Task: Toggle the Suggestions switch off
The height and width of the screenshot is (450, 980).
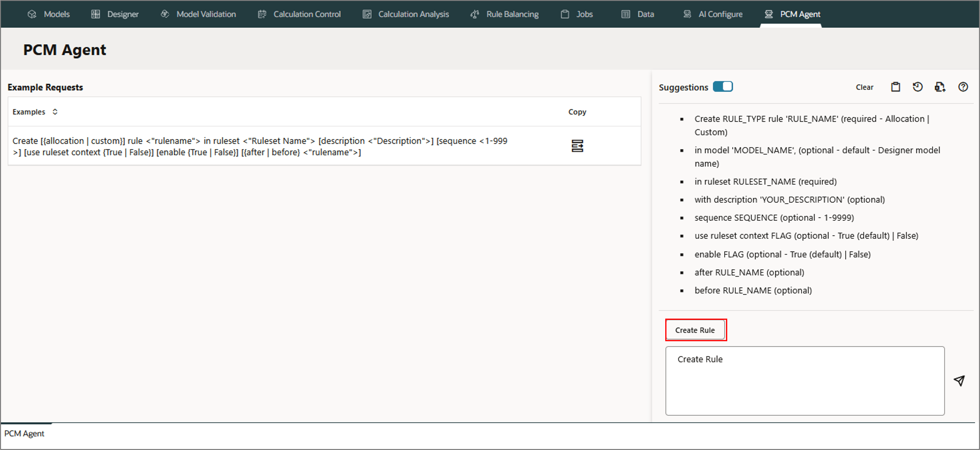Action: coord(722,87)
